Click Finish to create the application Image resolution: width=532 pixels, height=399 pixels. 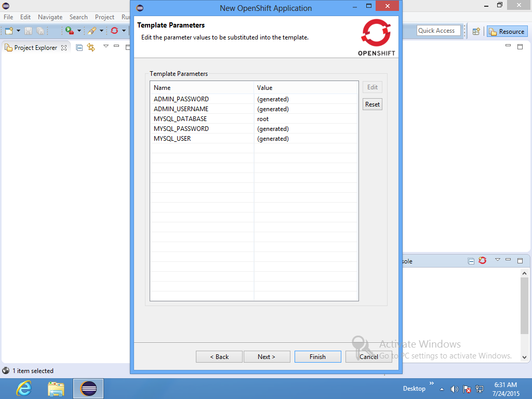point(317,357)
